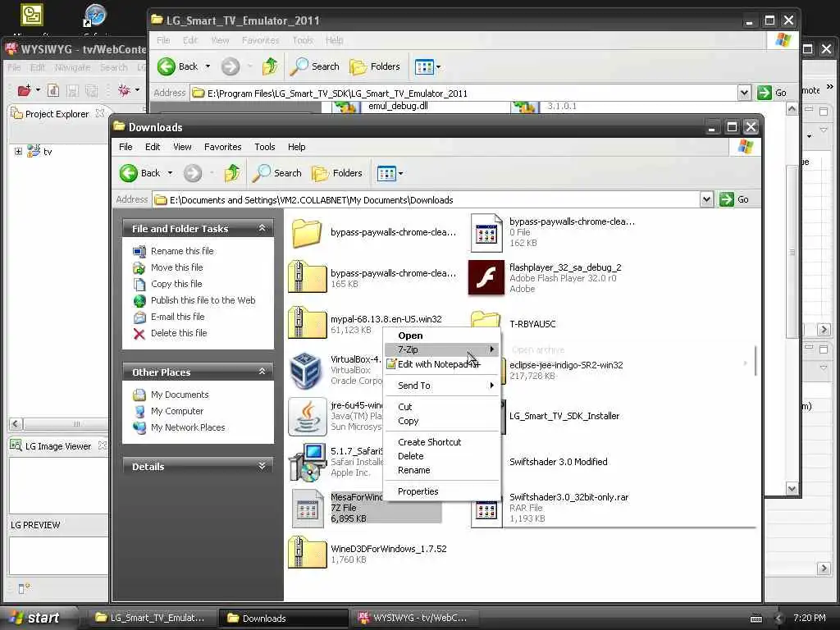This screenshot has height=630, width=840.
Task: Expand 7-Zip submenu in context menu
Action: pyautogui.click(x=442, y=349)
